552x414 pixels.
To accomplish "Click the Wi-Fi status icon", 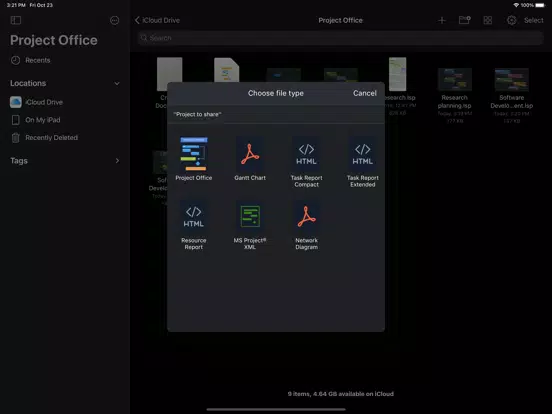I will [516, 5].
